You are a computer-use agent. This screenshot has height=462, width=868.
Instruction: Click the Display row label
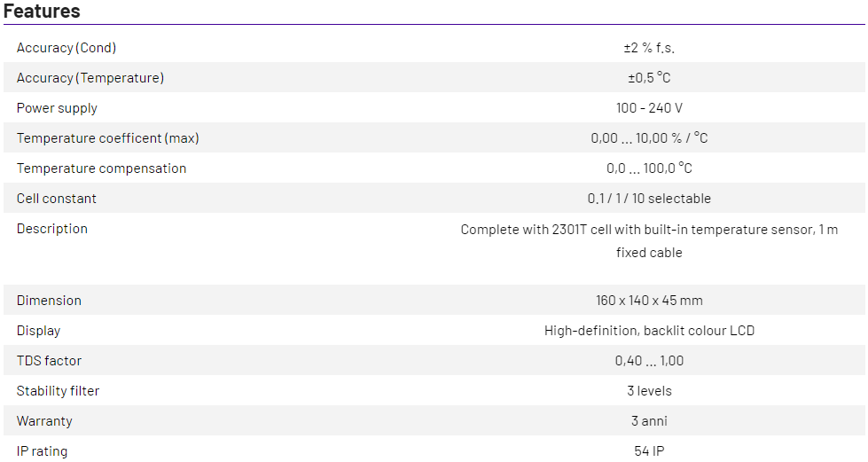(39, 331)
